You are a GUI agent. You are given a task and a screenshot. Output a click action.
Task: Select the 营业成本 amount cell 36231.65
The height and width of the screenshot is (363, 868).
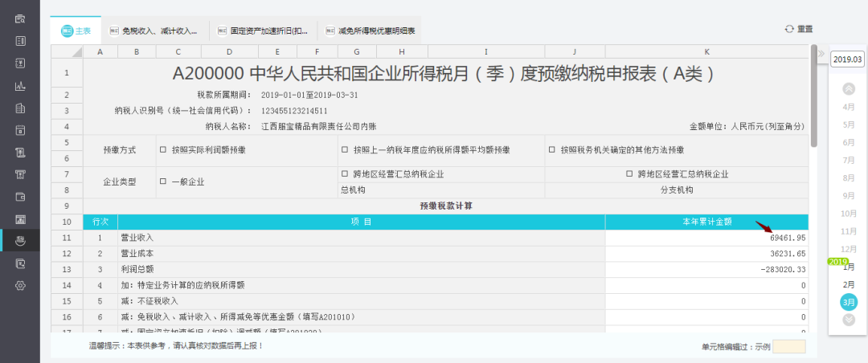707,254
